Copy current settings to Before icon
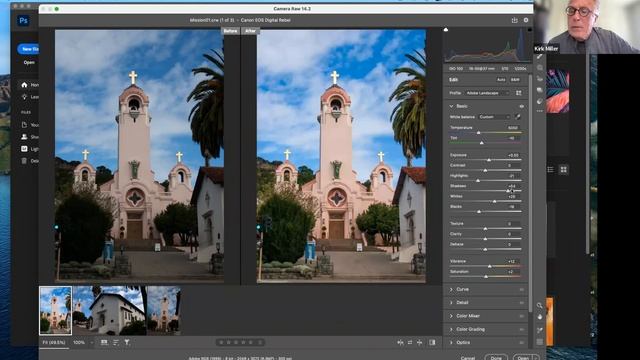Image resolution: width=640 pixels, height=360 pixels. click(x=420, y=342)
